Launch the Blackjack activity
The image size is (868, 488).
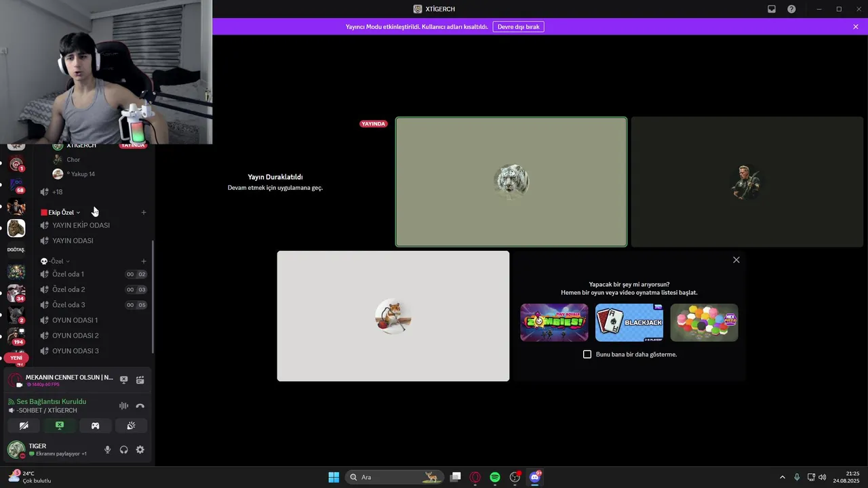pos(629,323)
